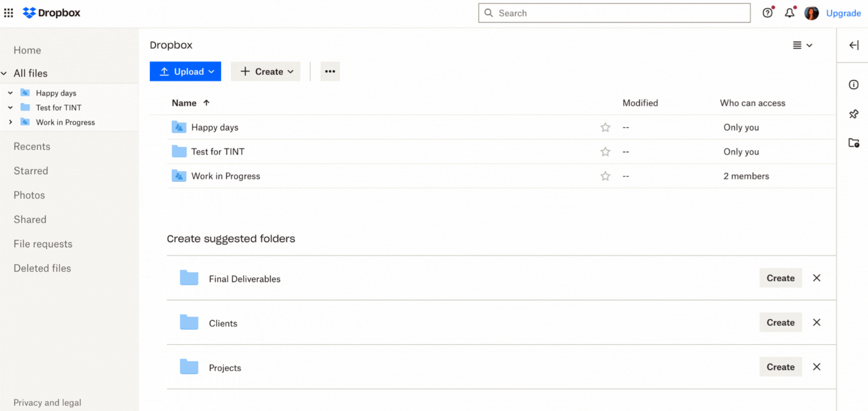Open Deleted files in sidebar
Viewport: 868px width, 411px height.
(42, 268)
